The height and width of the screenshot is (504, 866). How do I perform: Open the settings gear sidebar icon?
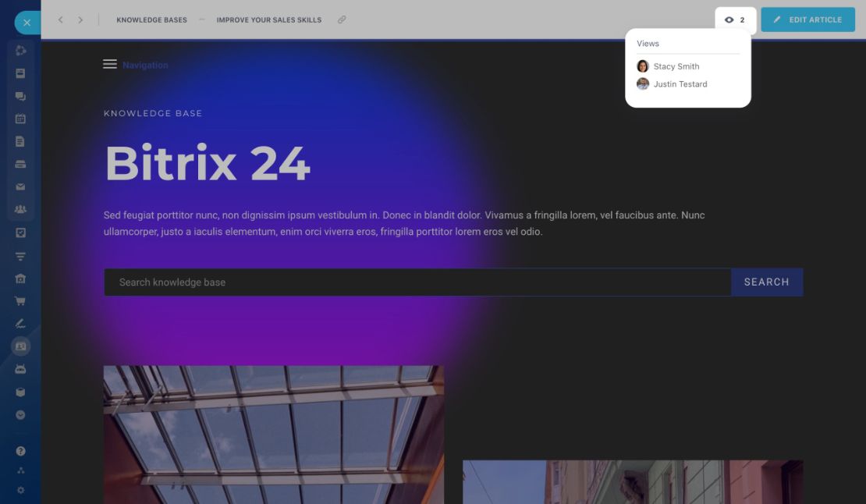[20, 490]
